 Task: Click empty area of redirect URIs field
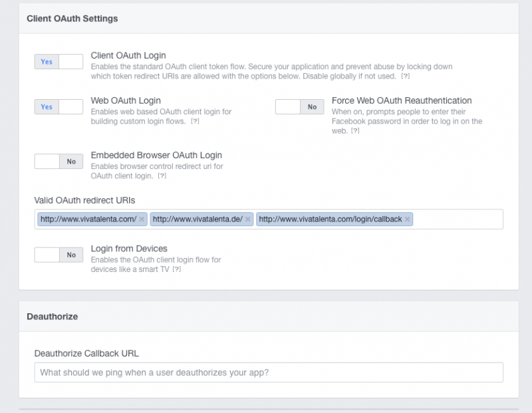[458, 219]
